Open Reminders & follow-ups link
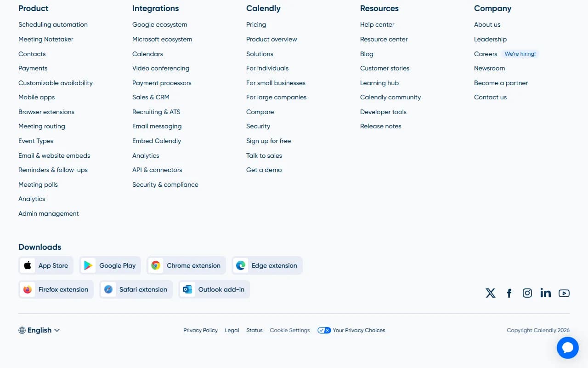The height and width of the screenshot is (368, 588). tap(53, 170)
